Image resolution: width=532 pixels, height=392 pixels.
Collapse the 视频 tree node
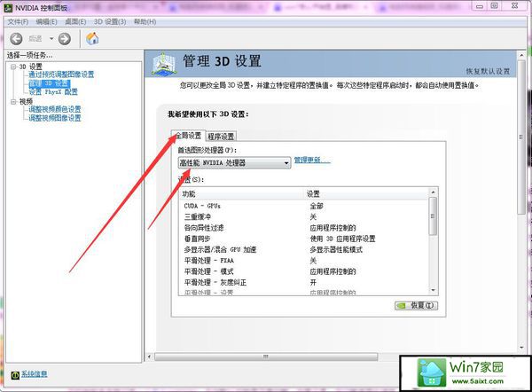pyautogui.click(x=13, y=101)
